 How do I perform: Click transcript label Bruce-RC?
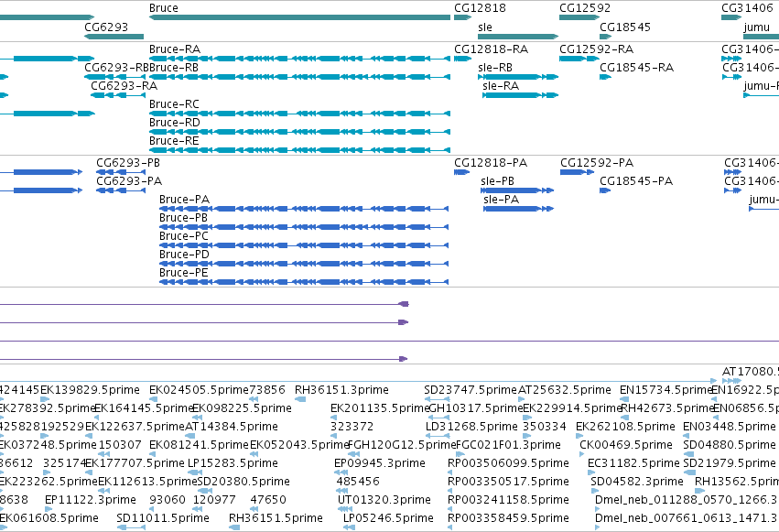(x=174, y=104)
